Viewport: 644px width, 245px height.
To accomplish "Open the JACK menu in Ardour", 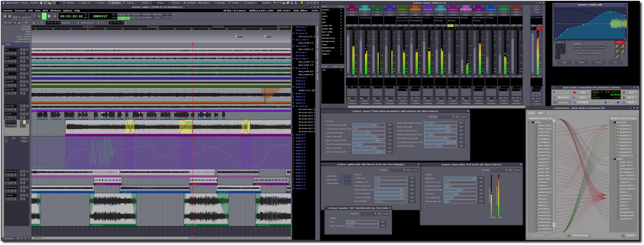I will 45,10.
